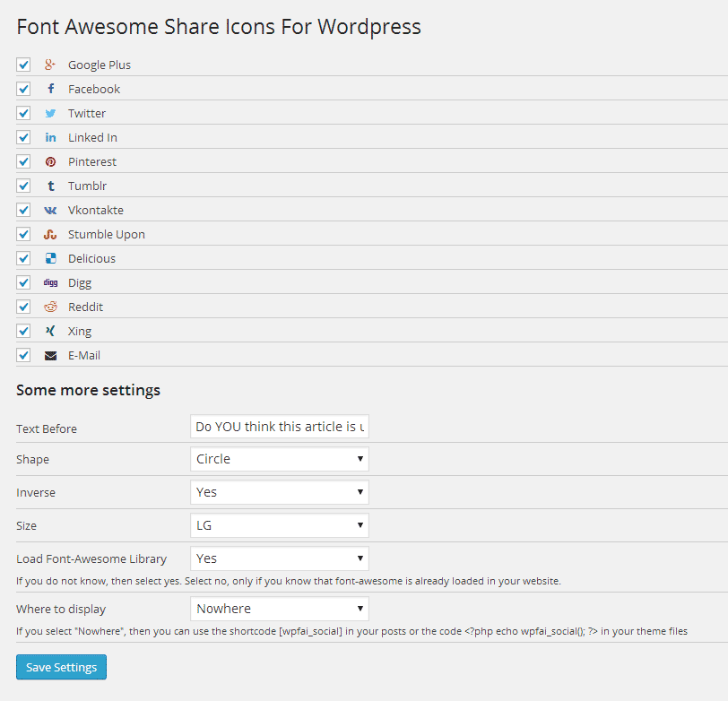Open the Where to display dropdown
This screenshot has width=728, height=701.
click(279, 609)
